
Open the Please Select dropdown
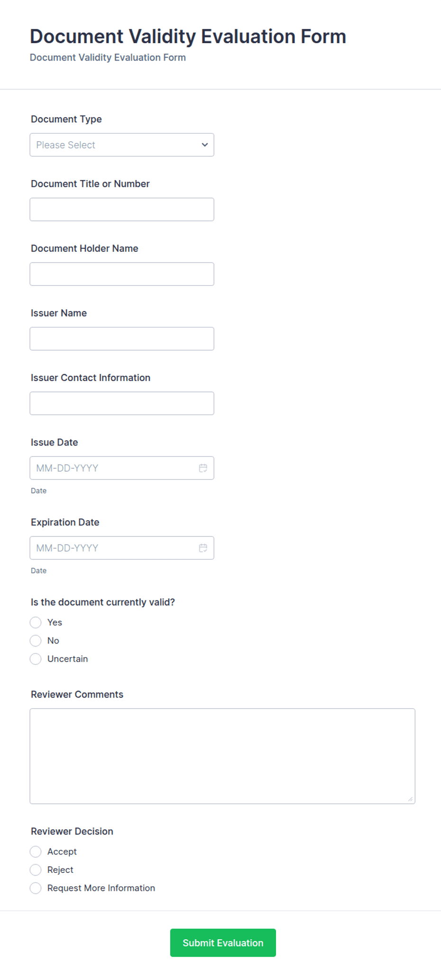(x=122, y=145)
